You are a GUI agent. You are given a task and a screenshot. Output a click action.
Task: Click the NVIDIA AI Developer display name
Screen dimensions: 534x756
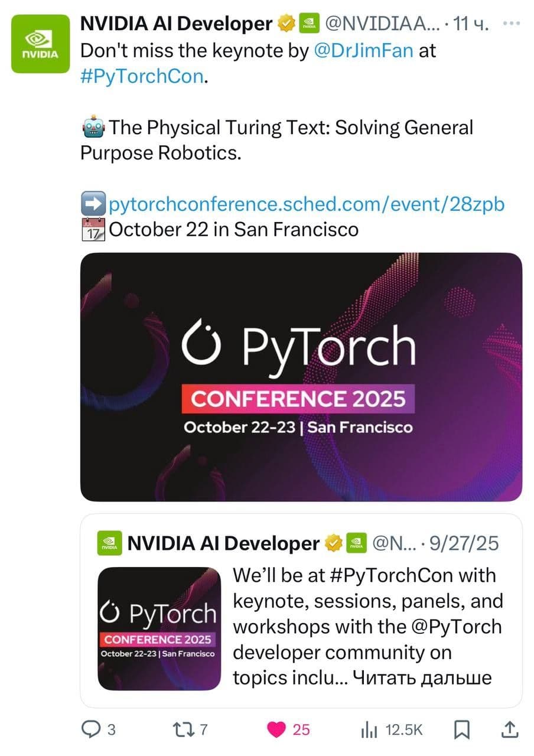tap(175, 24)
